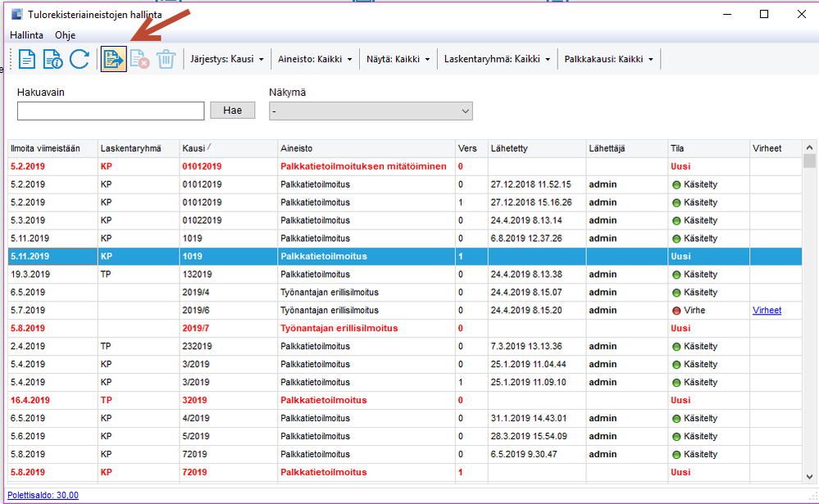Select the row with Kausi 232019
This screenshot has height=504, width=819.
pyautogui.click(x=405, y=347)
